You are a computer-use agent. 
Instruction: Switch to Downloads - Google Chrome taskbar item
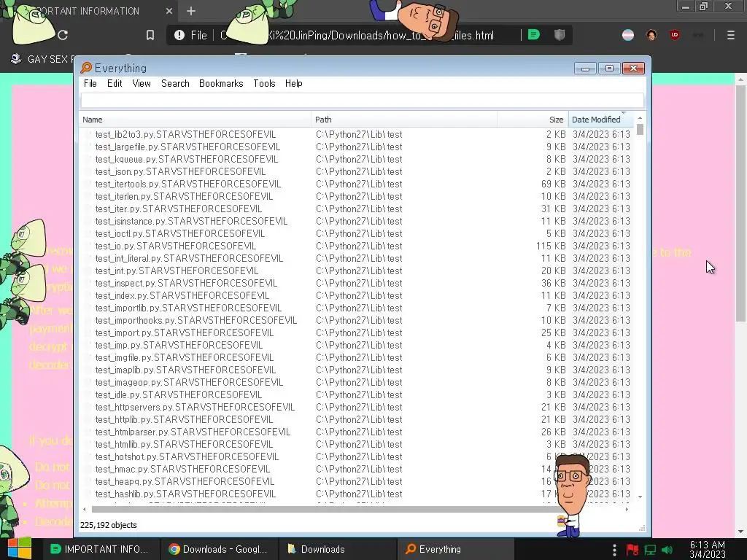pos(217,549)
